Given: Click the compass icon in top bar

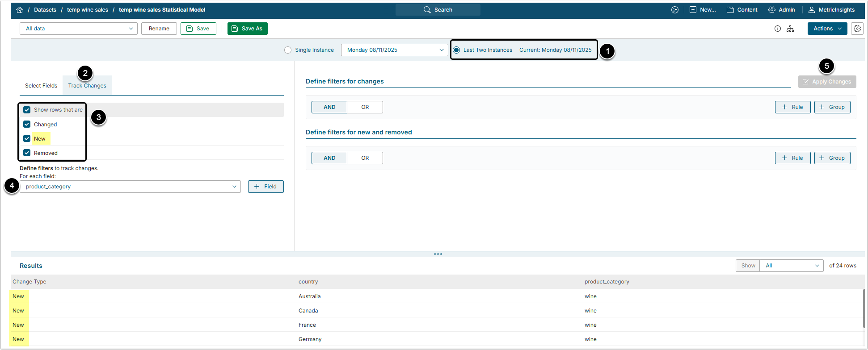Looking at the screenshot, I should (x=675, y=10).
